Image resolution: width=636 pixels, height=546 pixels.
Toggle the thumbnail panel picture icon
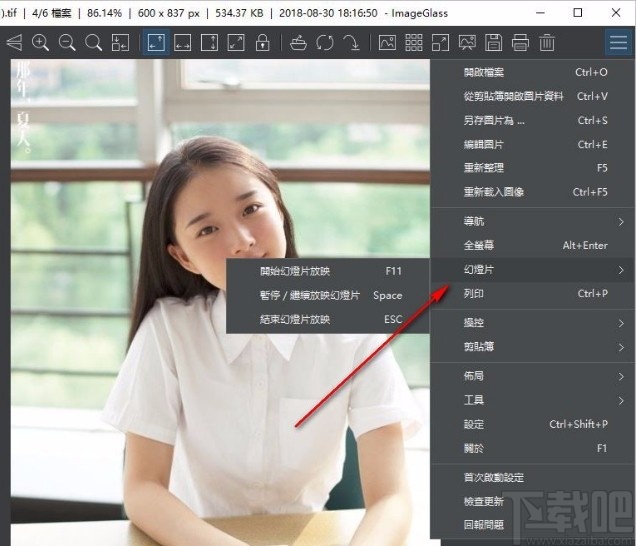pos(387,43)
